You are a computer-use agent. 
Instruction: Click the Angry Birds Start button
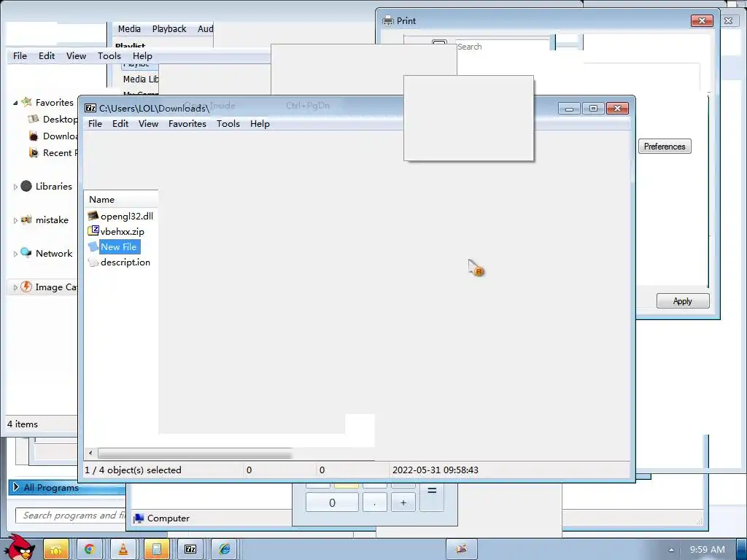point(21,547)
